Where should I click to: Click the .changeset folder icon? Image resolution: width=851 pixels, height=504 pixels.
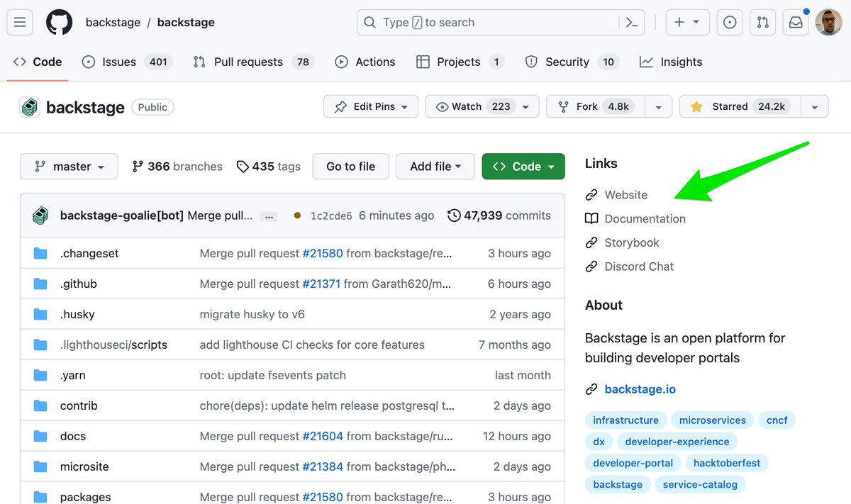pyautogui.click(x=40, y=253)
